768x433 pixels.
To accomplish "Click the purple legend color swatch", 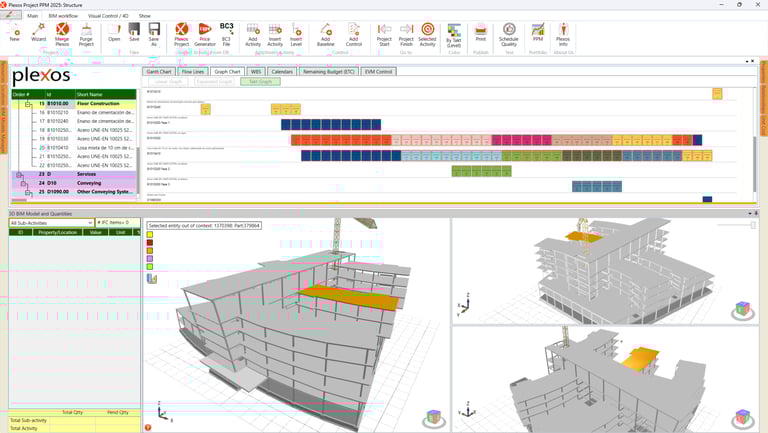I will 150,259.
